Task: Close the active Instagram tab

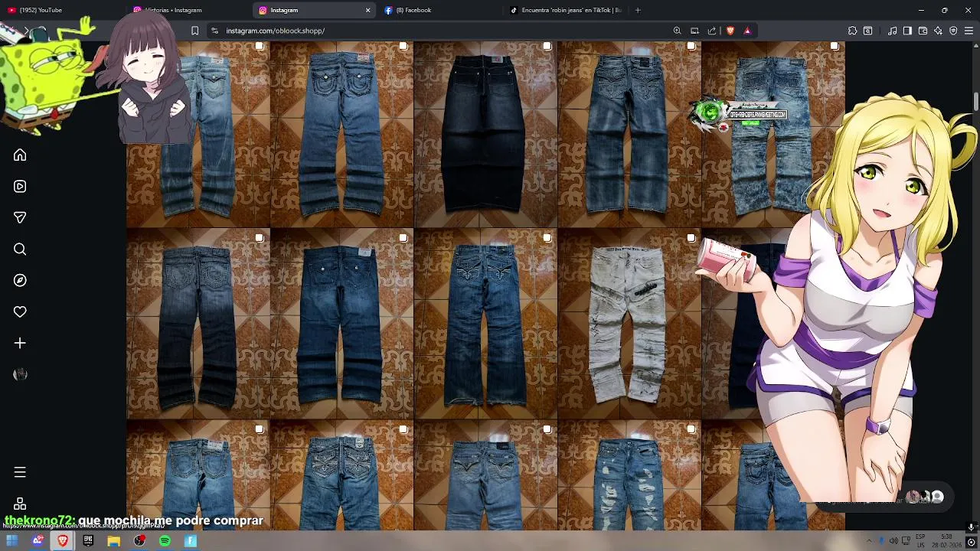Action: [x=367, y=10]
